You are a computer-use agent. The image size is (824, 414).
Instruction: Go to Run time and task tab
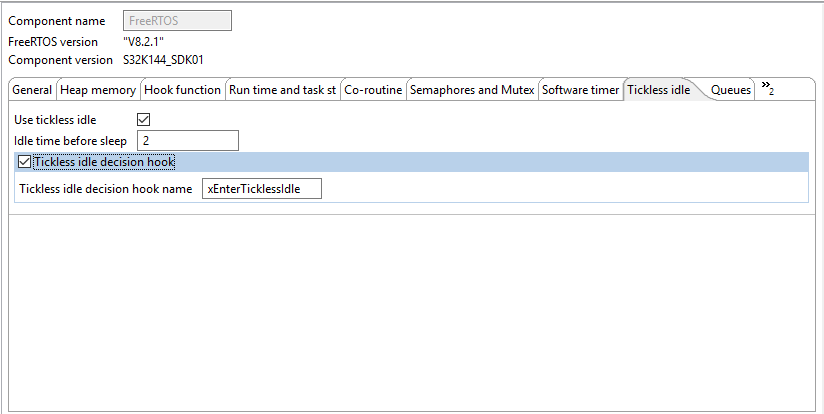coord(282,90)
